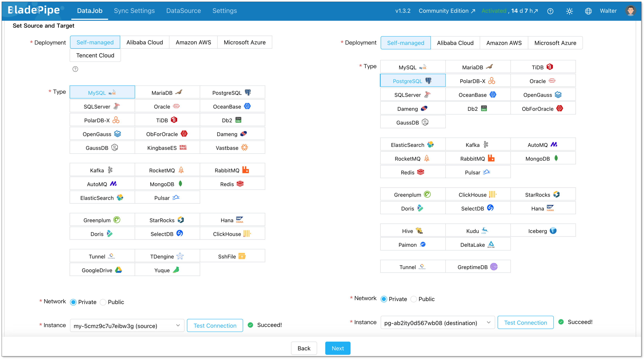Toggle the light/dark theme sun icon
The image size is (644, 359).
click(x=569, y=11)
